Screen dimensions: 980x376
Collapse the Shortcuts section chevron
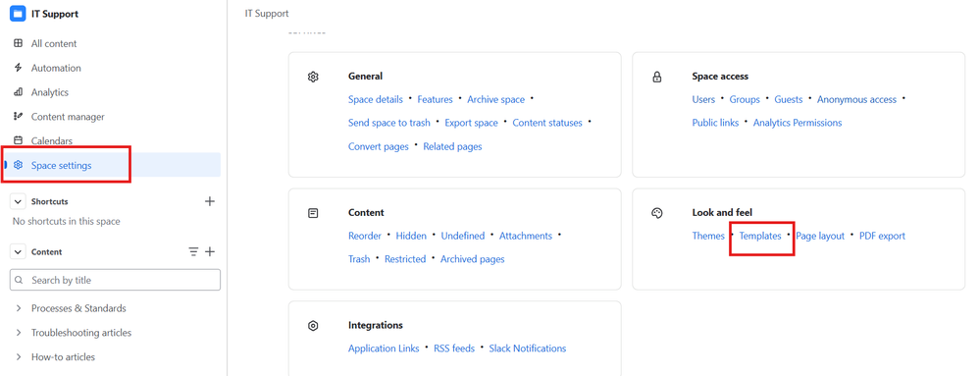pos(18,201)
